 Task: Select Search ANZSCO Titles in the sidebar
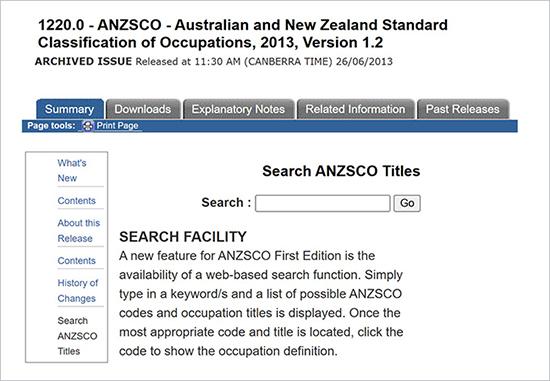point(77,336)
